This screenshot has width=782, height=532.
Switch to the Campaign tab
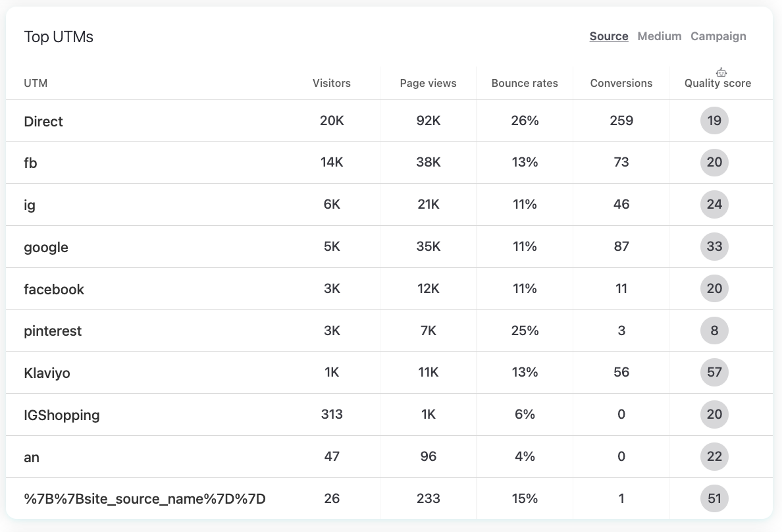718,36
